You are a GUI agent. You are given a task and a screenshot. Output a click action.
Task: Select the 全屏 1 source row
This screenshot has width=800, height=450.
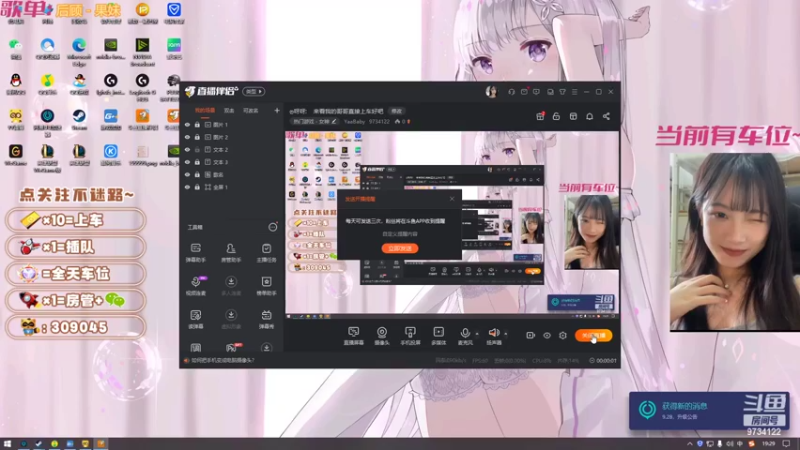click(x=232, y=187)
